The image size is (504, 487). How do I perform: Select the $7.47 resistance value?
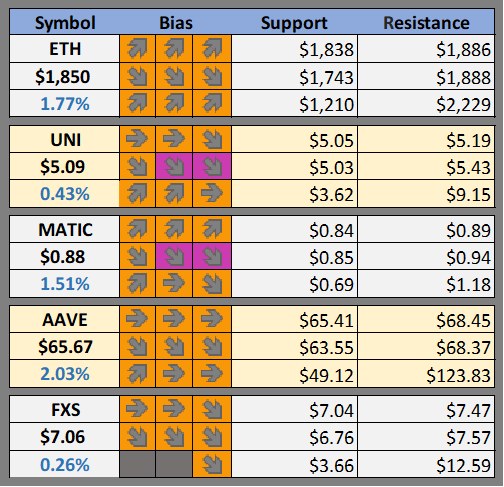tap(468, 410)
